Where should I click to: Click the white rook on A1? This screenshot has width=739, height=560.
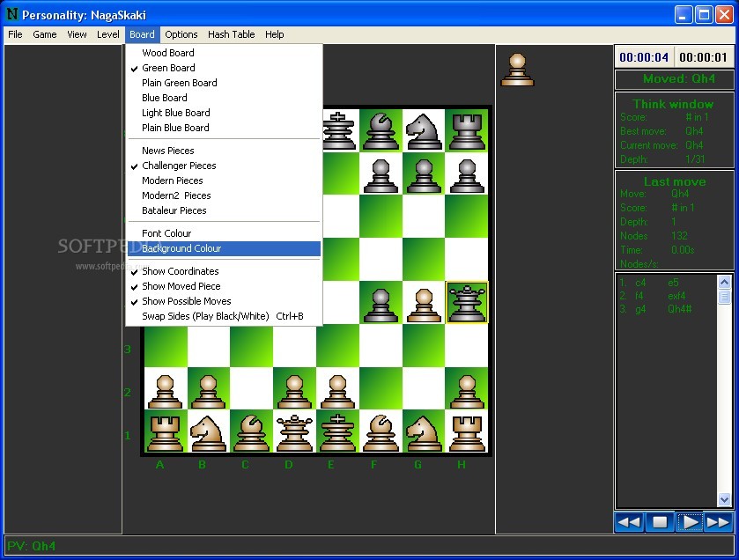(165, 431)
